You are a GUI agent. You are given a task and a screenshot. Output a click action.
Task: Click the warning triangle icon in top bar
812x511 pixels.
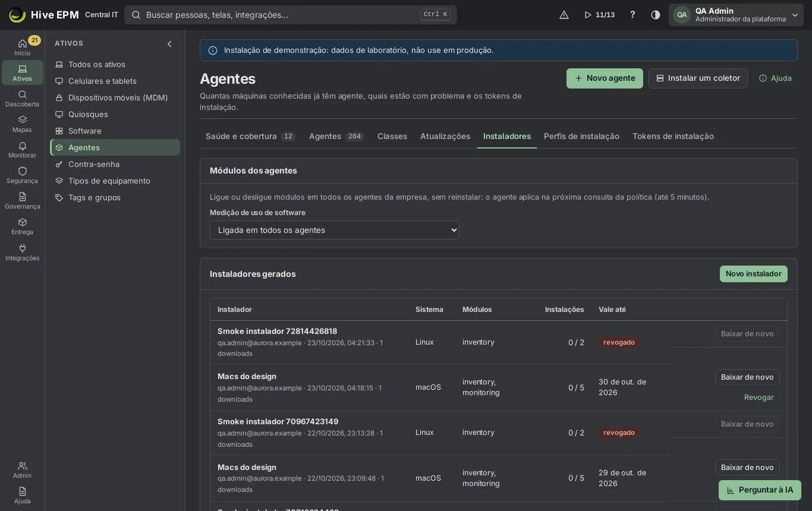[x=564, y=15]
